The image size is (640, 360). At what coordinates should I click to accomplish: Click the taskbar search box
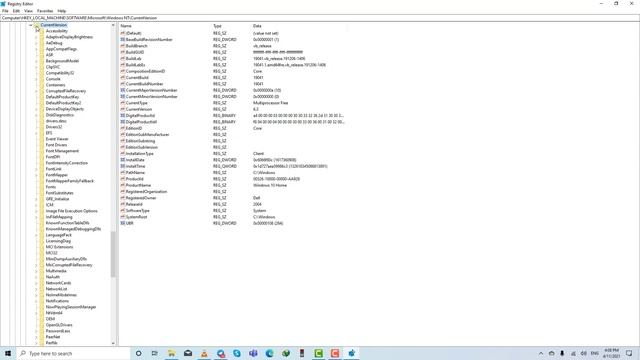click(x=73, y=353)
